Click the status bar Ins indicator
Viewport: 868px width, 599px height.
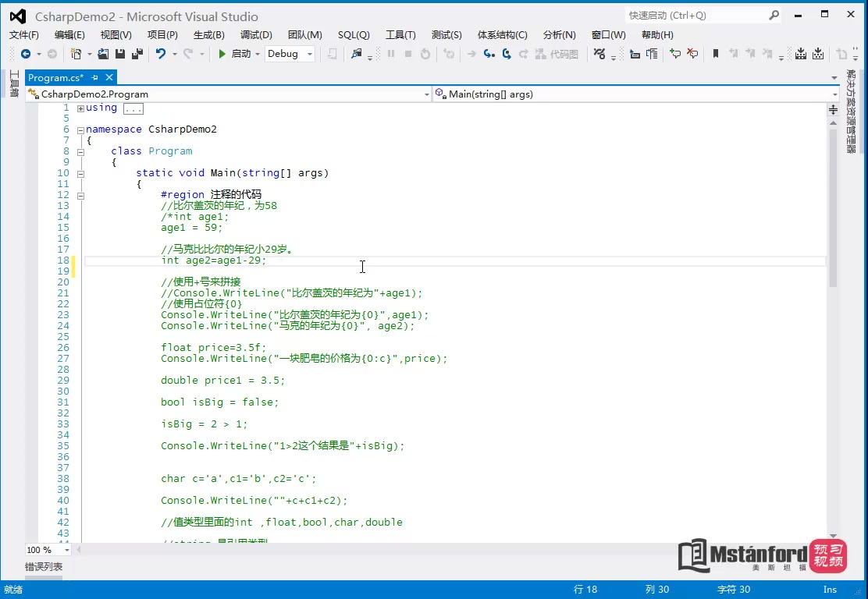pyautogui.click(x=830, y=590)
